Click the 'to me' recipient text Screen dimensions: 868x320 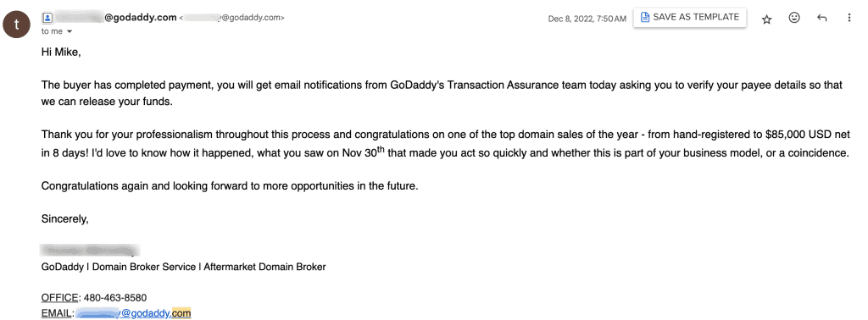coord(52,31)
